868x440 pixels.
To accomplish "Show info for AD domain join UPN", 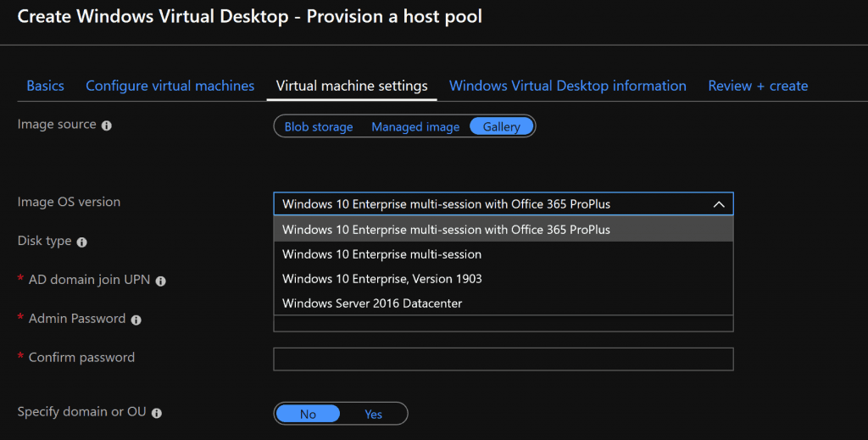I will click(x=160, y=281).
